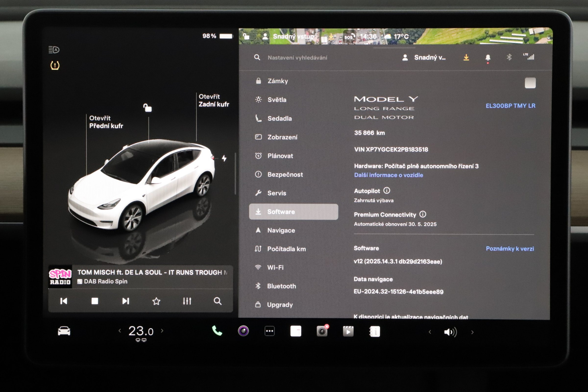Click the 17°C outside temperature
The image size is (588, 392).
401,36
